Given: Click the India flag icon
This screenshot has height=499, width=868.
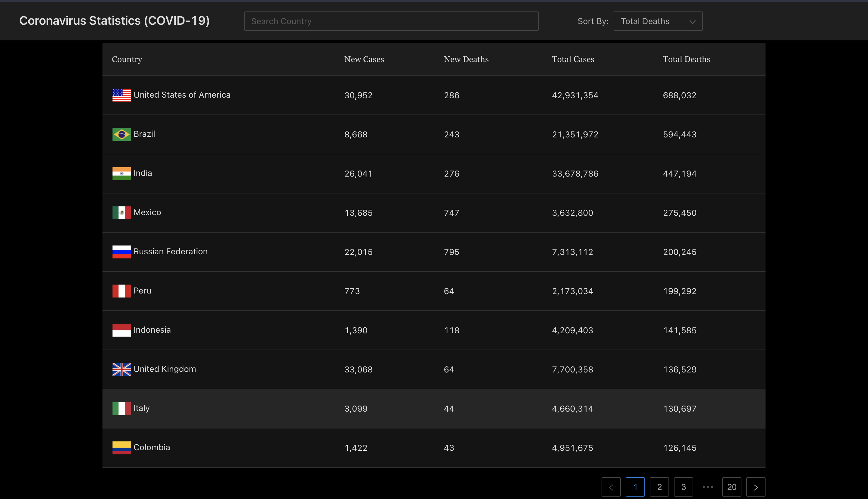Looking at the screenshot, I should click(x=122, y=174).
